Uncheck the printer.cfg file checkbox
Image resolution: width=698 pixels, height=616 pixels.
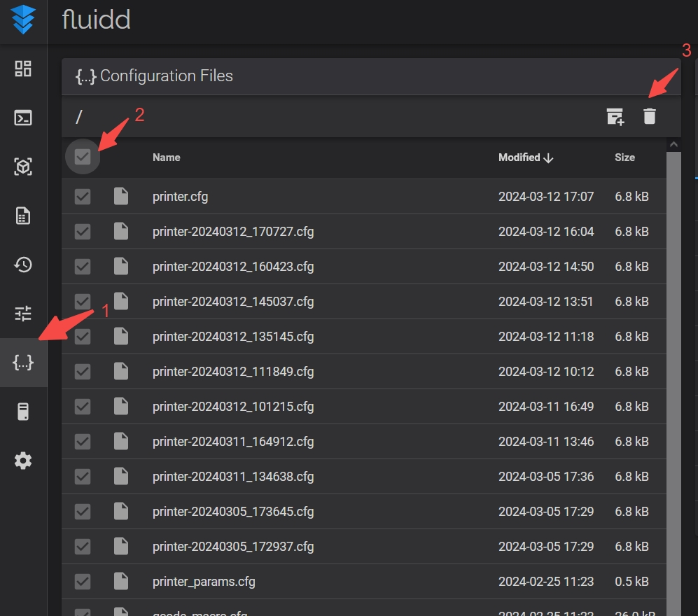[x=82, y=196]
